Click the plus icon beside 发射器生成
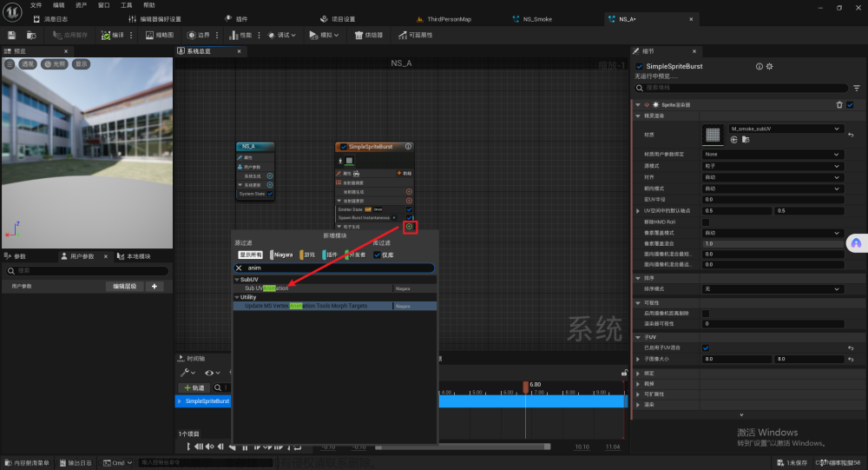868x470 pixels. click(409, 192)
